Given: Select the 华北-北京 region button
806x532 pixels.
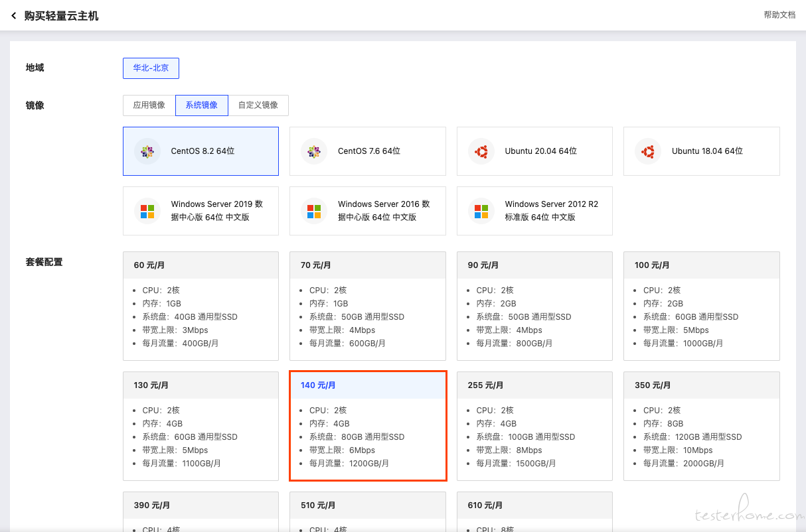Looking at the screenshot, I should point(151,68).
